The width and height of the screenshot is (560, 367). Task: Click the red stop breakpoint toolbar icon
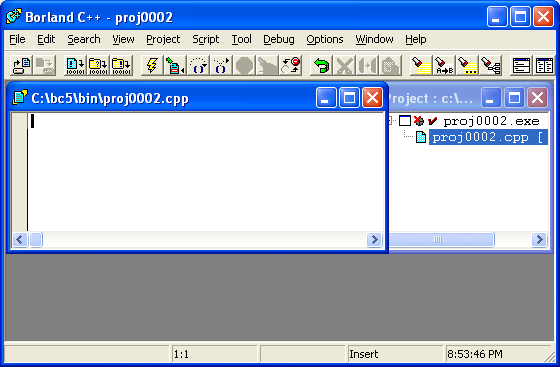pyautogui.click(x=290, y=65)
